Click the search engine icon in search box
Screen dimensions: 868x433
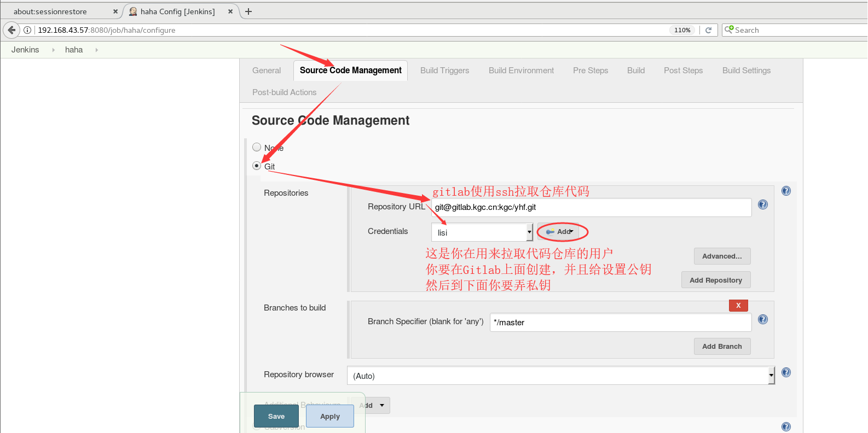click(729, 30)
